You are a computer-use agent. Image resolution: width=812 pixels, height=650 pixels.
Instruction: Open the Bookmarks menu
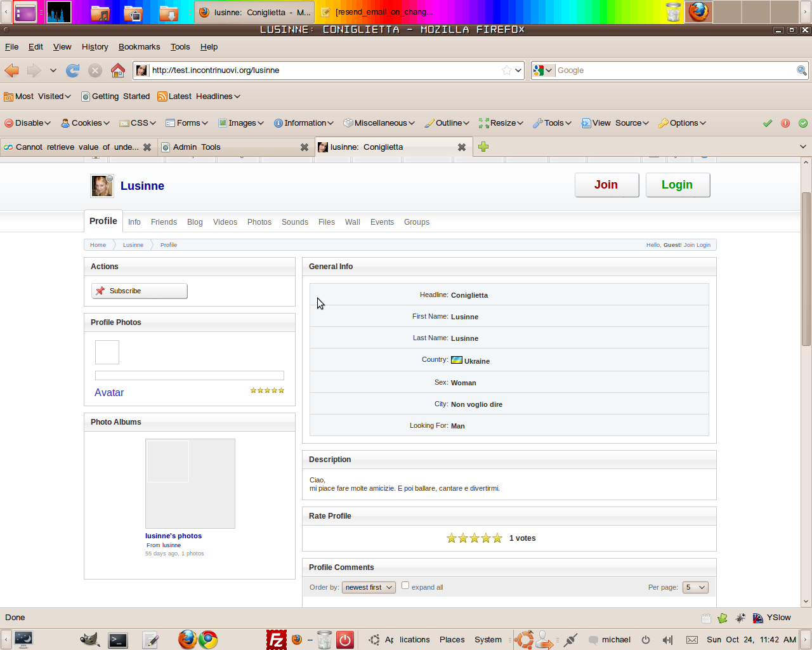coord(140,47)
